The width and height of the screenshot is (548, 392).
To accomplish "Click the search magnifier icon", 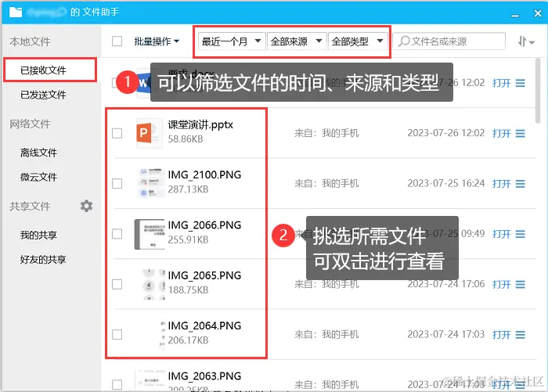I will [404, 41].
